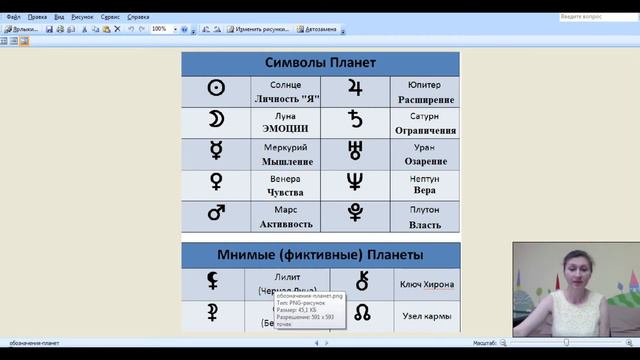Go to next picture arrow in status bar
640x360 pixels.
(x=326, y=343)
